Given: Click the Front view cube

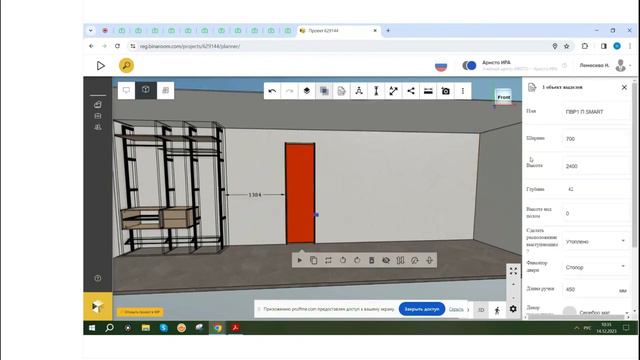Looking at the screenshot, I should point(503,97).
